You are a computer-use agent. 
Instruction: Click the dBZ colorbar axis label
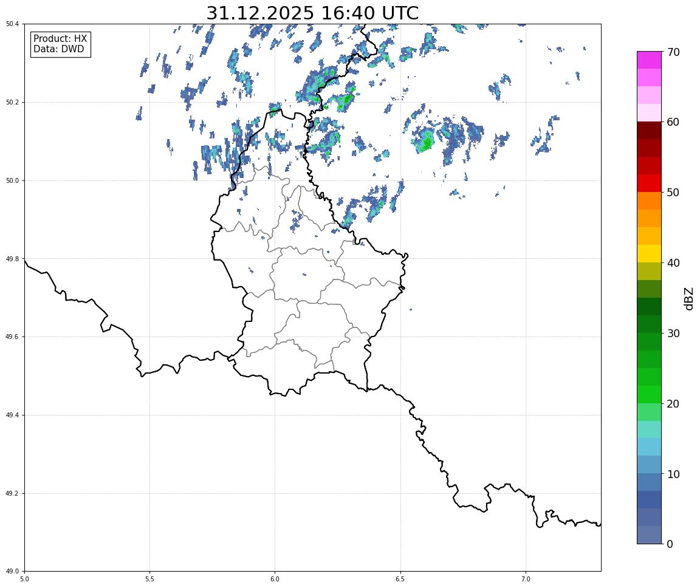[689, 298]
